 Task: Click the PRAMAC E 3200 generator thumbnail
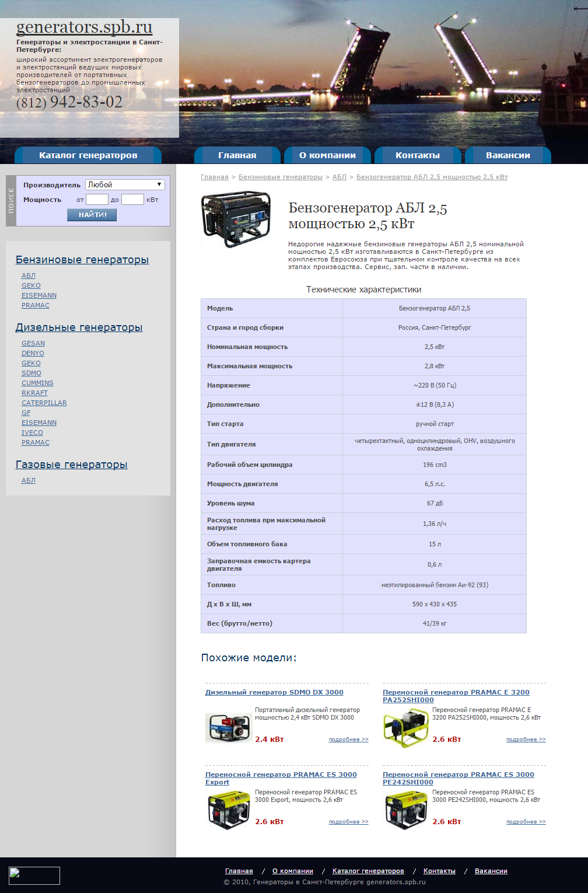(x=405, y=727)
